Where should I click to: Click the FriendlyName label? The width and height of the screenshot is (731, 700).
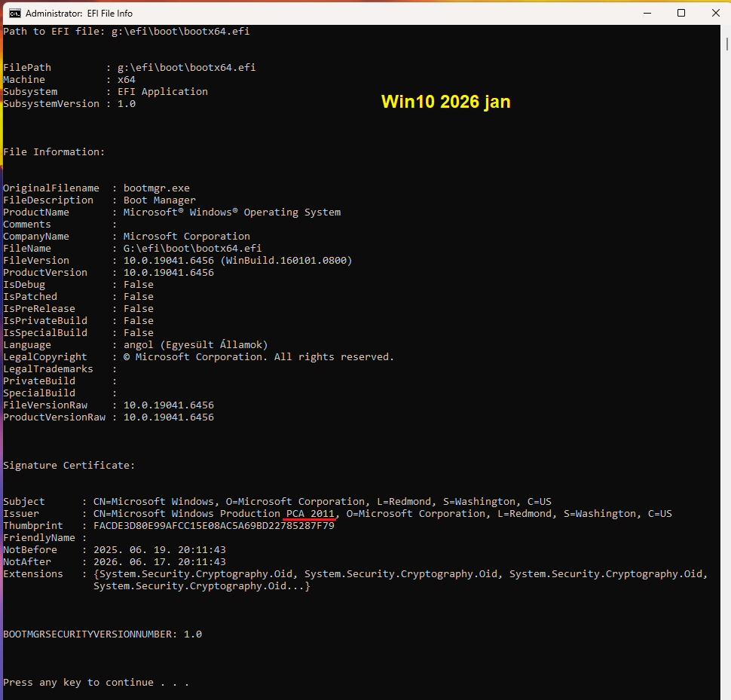[39, 538]
